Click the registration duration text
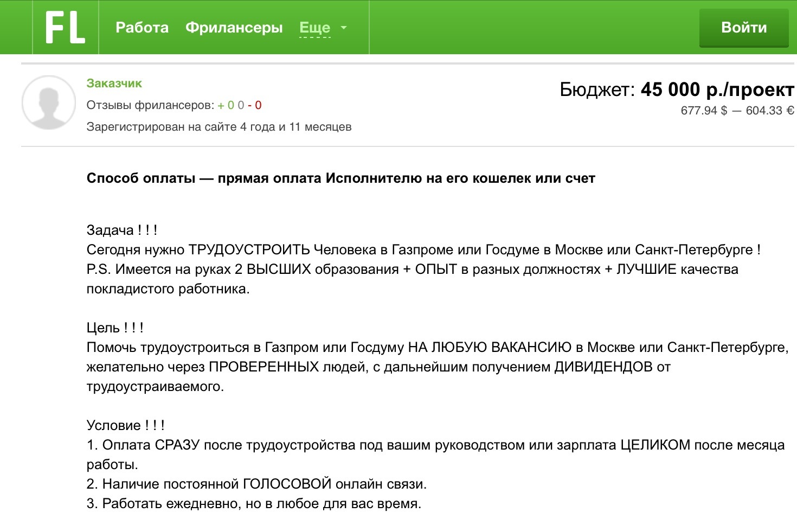This screenshot has width=797, height=532. coord(218,127)
